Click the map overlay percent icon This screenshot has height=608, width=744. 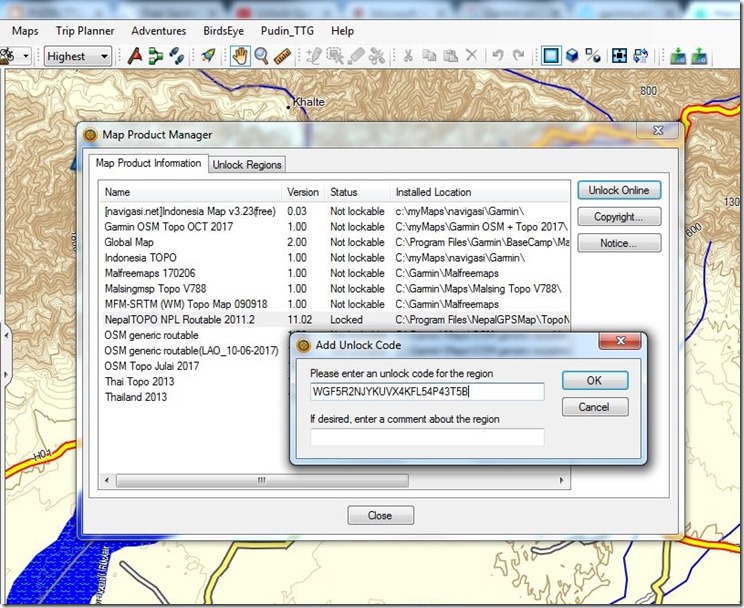point(593,56)
